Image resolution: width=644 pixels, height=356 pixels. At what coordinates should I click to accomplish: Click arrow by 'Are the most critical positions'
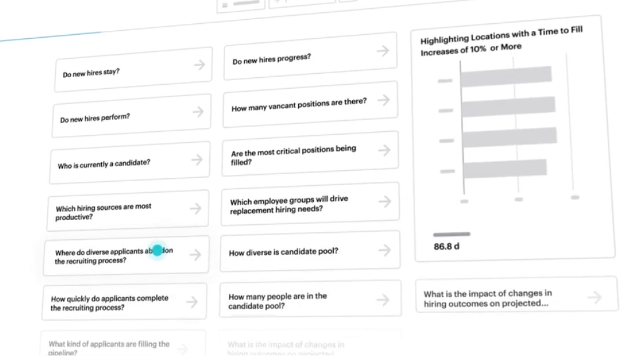click(x=384, y=150)
